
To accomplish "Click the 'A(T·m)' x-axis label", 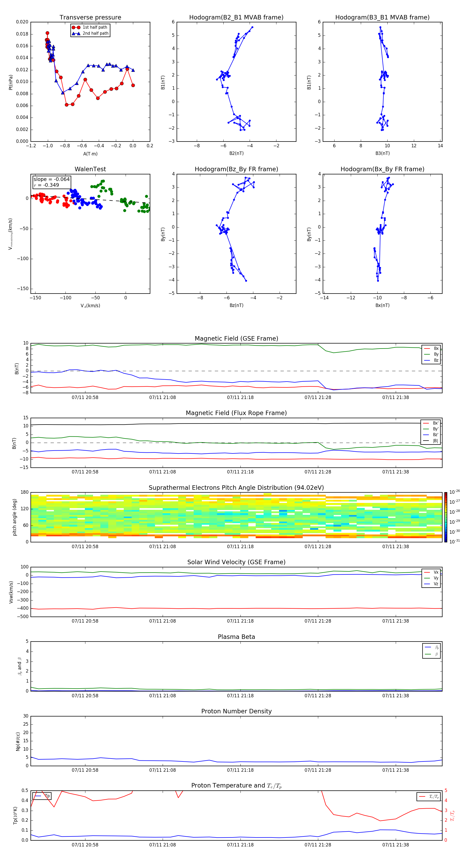I will point(90,154).
